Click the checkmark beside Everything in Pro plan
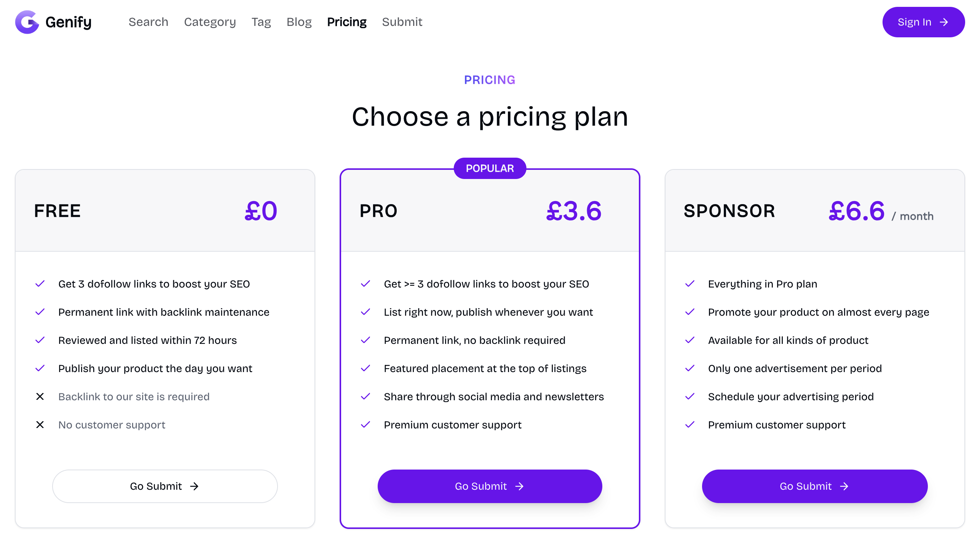 point(690,284)
